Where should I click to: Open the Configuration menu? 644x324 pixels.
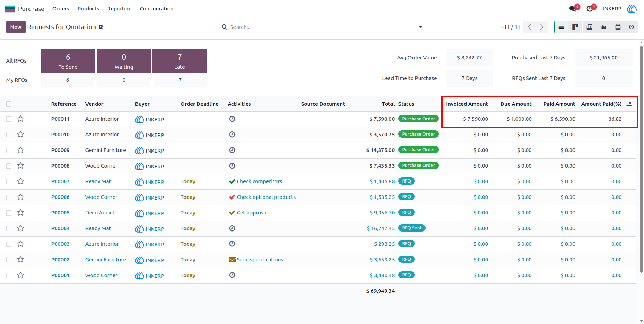click(157, 9)
